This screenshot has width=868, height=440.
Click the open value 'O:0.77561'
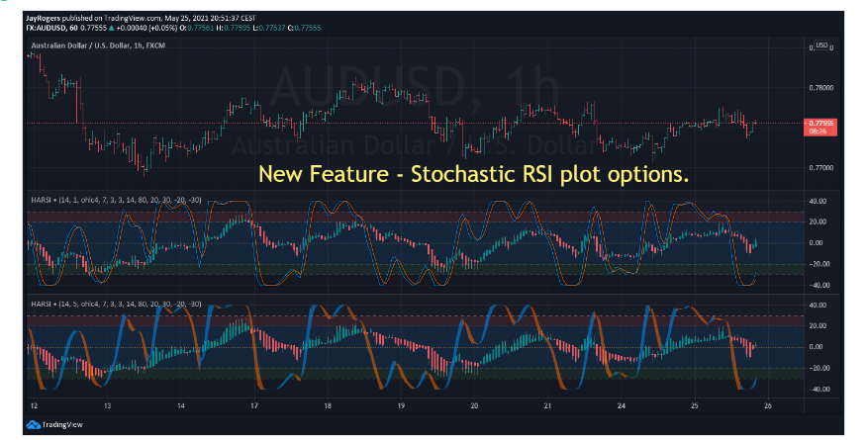tap(199, 28)
